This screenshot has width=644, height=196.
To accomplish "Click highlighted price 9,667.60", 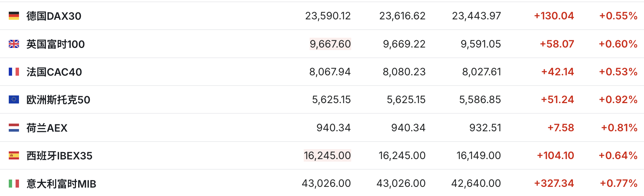I will point(330,44).
